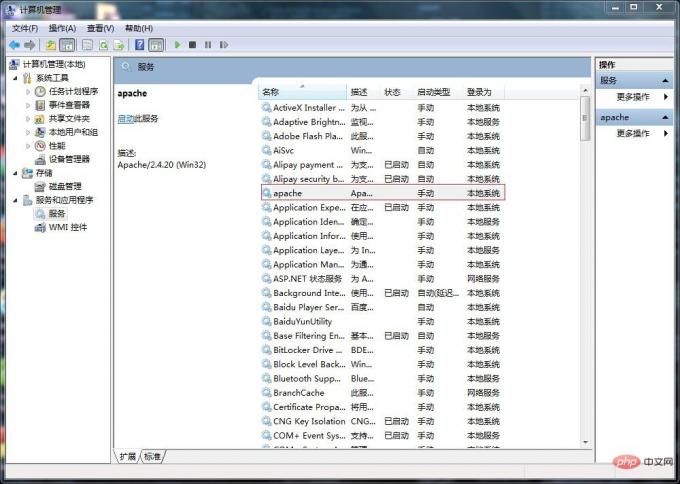Click gear icon of BaiduYunUtility row
Viewport: 680px width, 484px height.
267,321
